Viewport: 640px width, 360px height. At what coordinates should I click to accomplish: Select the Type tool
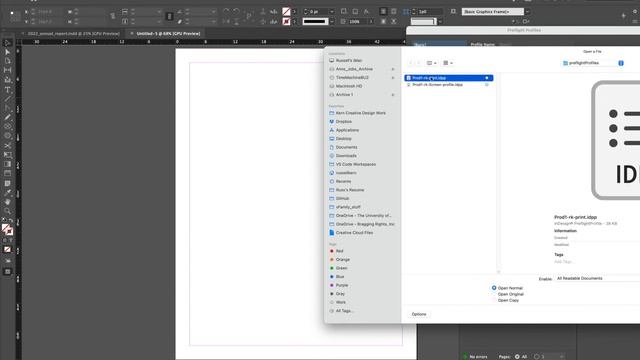[7, 90]
